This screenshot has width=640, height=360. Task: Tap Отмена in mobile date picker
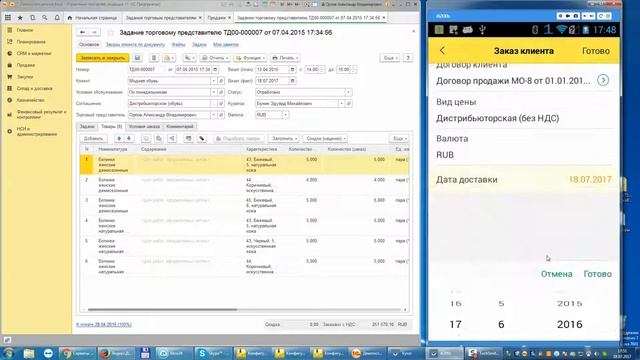[x=556, y=274]
